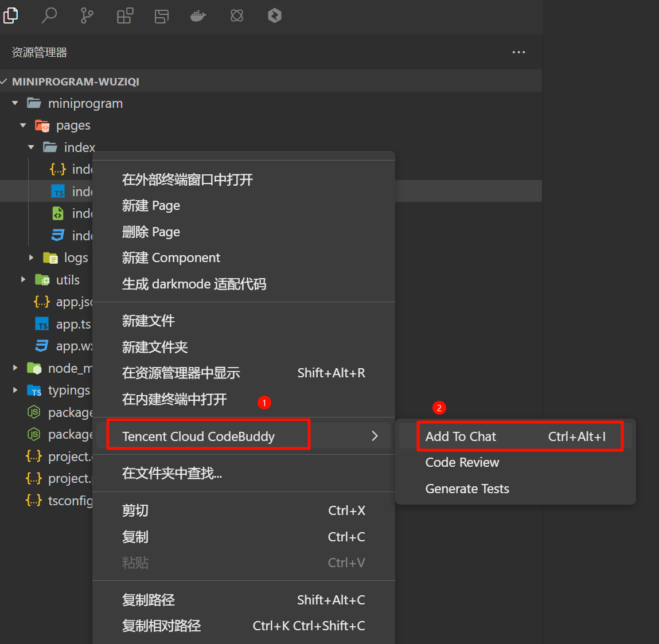Select Generate Tests option

467,489
